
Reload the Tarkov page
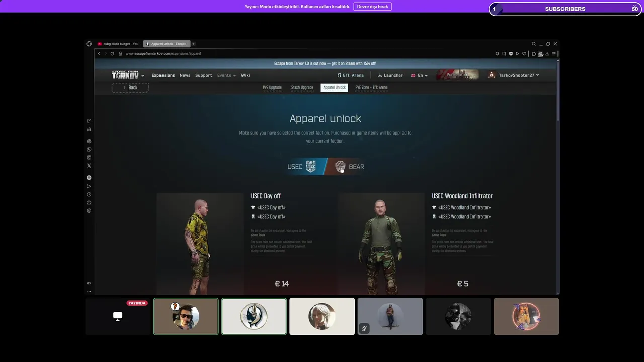(112, 53)
